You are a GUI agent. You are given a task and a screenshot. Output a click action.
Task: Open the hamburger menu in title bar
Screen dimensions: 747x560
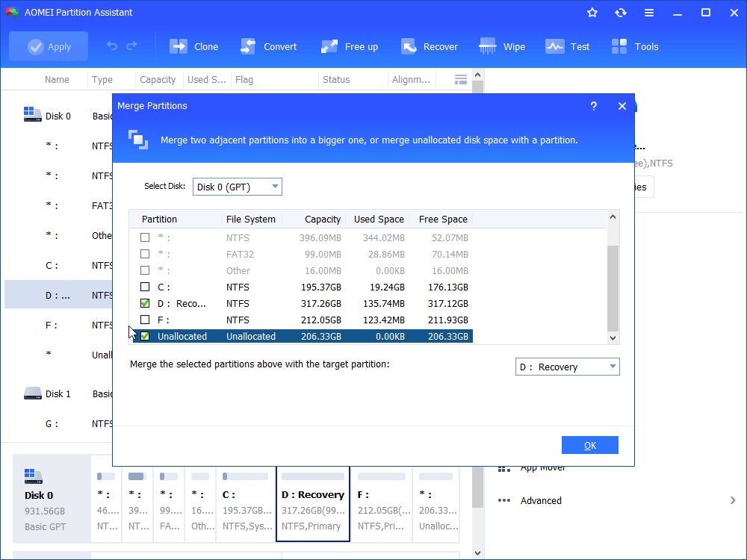click(649, 13)
